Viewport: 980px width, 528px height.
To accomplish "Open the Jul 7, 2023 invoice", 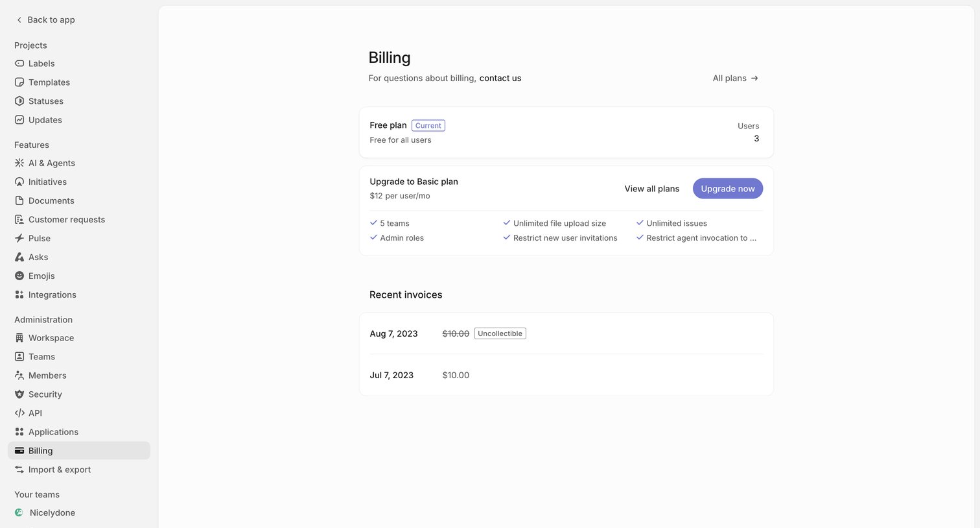I will coord(566,375).
